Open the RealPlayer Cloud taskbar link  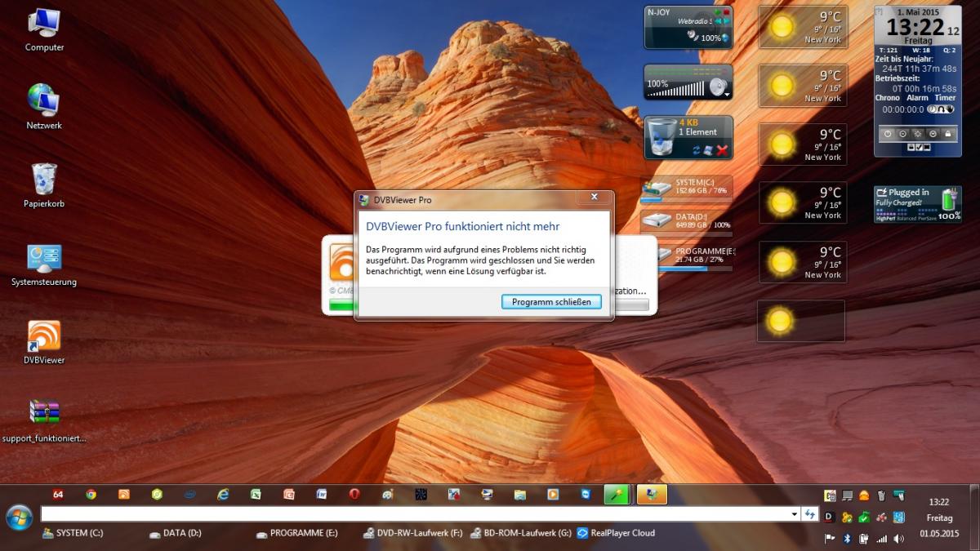[616, 533]
